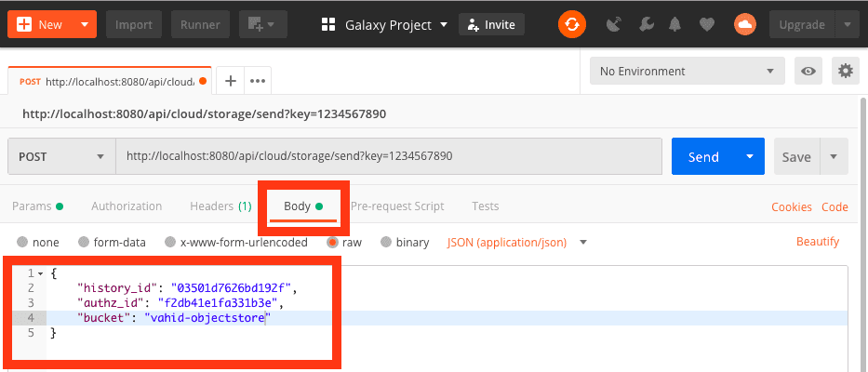This screenshot has height=372, width=868.
Task: Click into the request URL field
Action: tap(389, 156)
